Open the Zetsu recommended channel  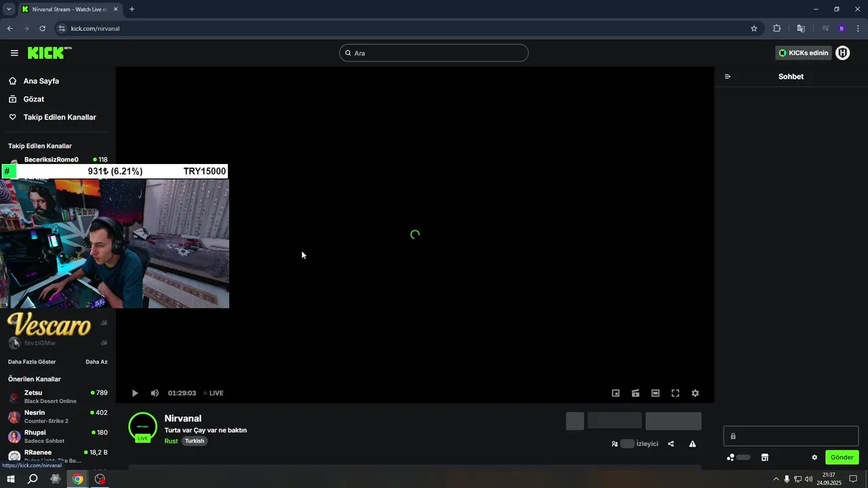(58, 396)
